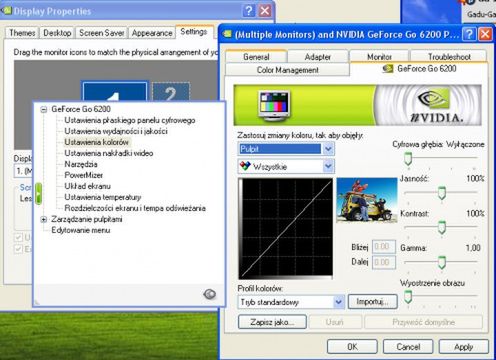Viewport: 496px width, 360px height.
Task: Collapse the GeForce Go 6200 tree node
Action: tap(44, 109)
